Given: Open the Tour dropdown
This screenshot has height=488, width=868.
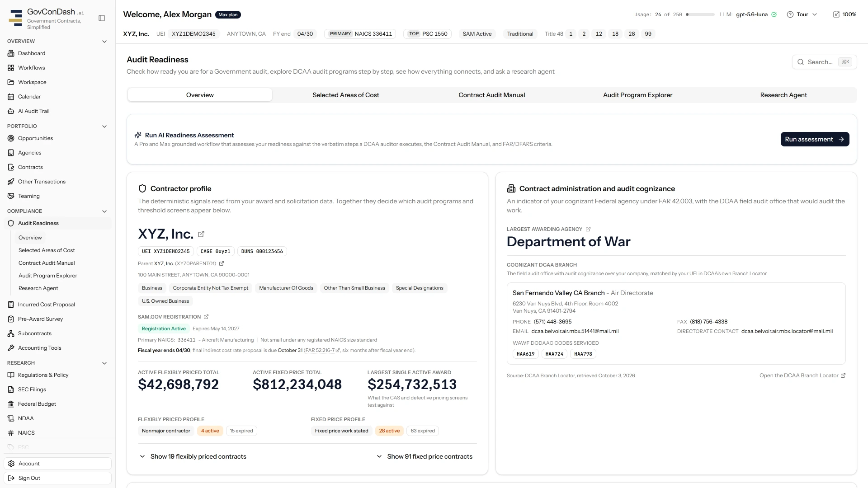Looking at the screenshot, I should 802,14.
